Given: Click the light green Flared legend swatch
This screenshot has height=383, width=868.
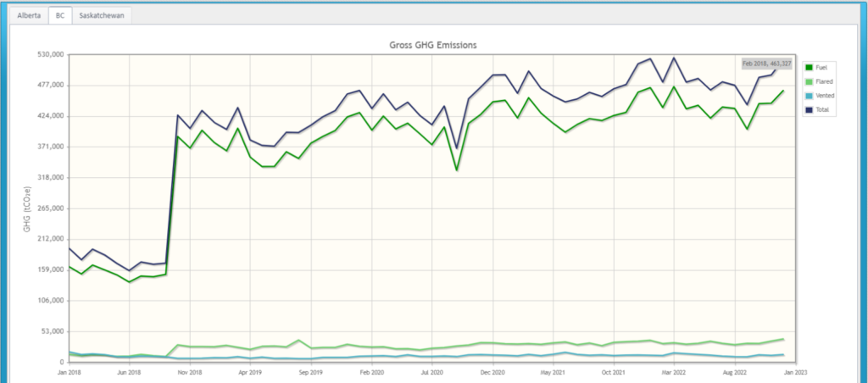Looking at the screenshot, I should [809, 81].
